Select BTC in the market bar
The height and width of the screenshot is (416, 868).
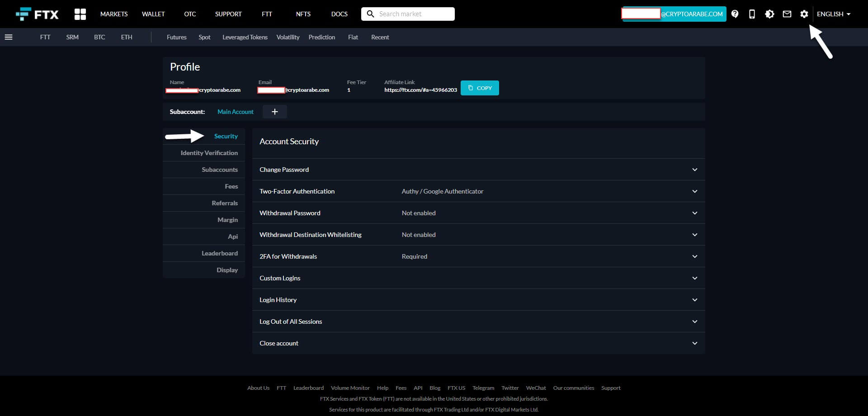(99, 37)
